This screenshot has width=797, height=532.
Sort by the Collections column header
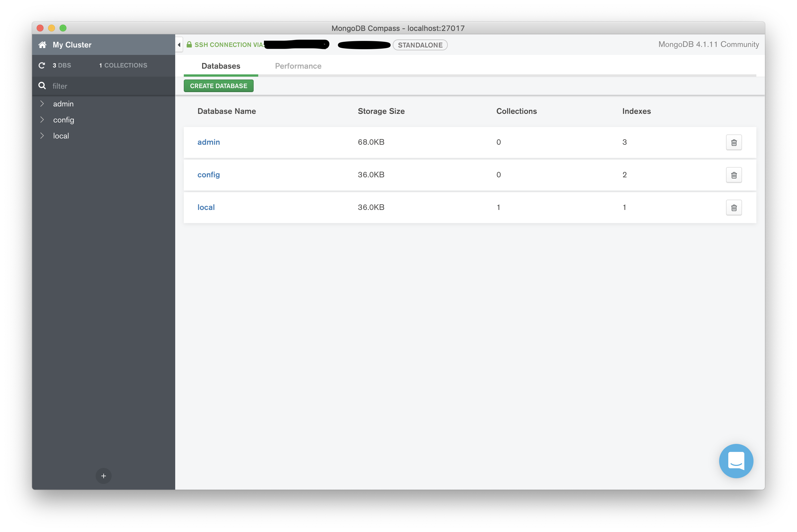tap(516, 111)
